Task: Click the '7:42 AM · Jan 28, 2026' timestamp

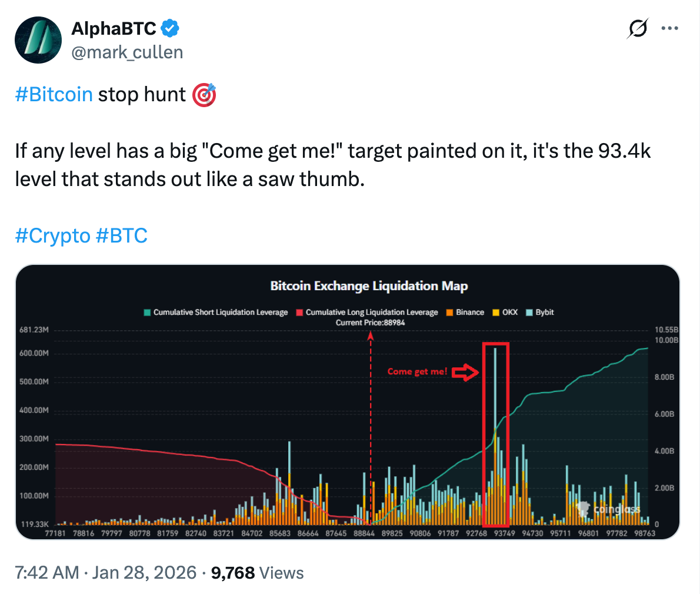Action: point(106,572)
